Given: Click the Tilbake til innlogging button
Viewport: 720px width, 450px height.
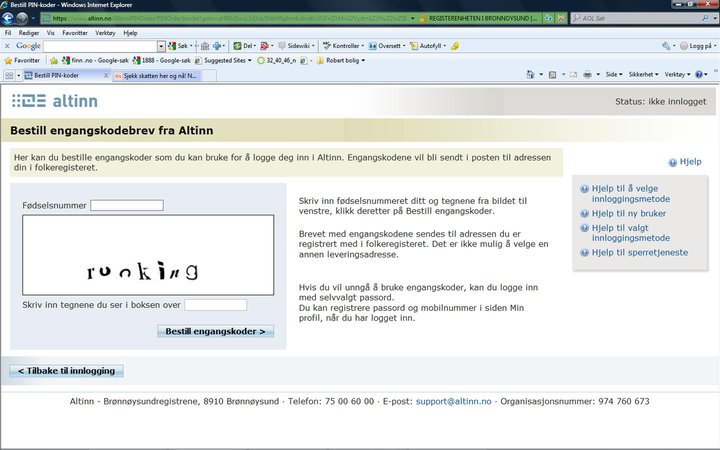Looking at the screenshot, I should 66,371.
